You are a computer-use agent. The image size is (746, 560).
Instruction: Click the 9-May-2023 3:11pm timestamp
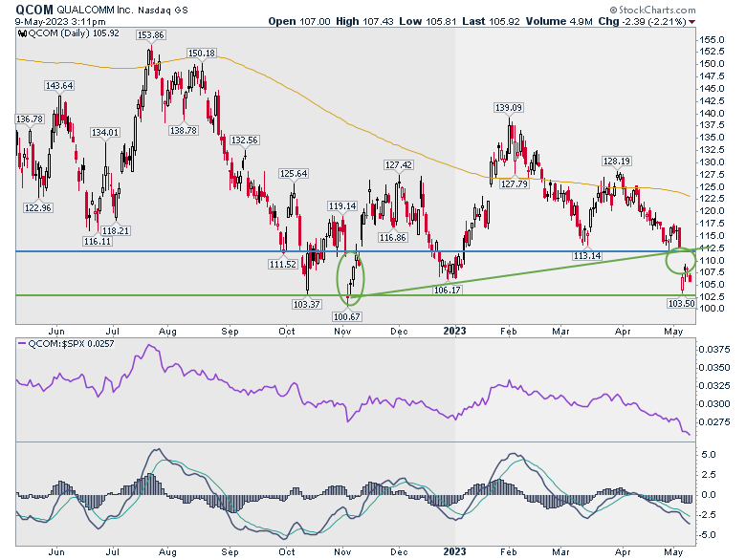click(x=60, y=22)
